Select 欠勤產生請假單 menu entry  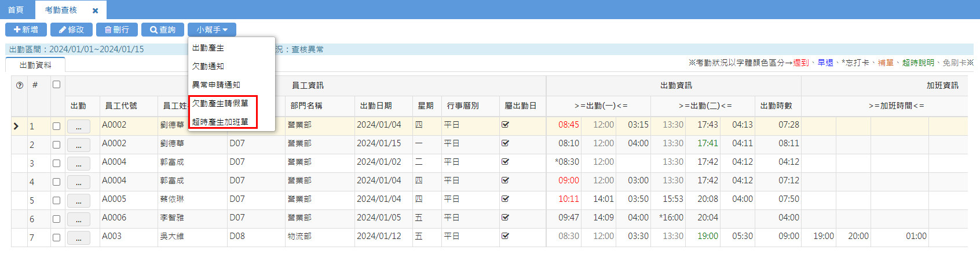pyautogui.click(x=220, y=103)
